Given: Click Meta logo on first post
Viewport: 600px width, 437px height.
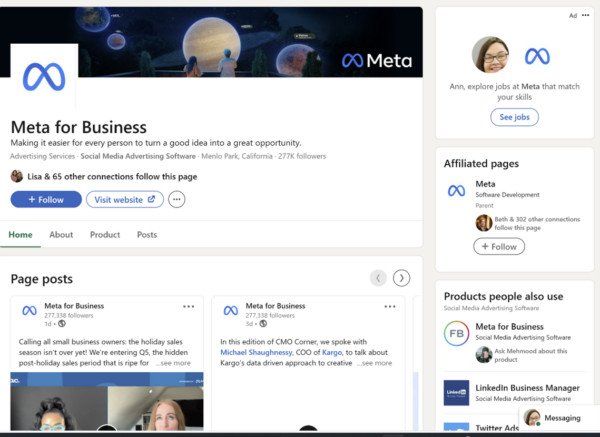Looking at the screenshot, I should [x=29, y=310].
